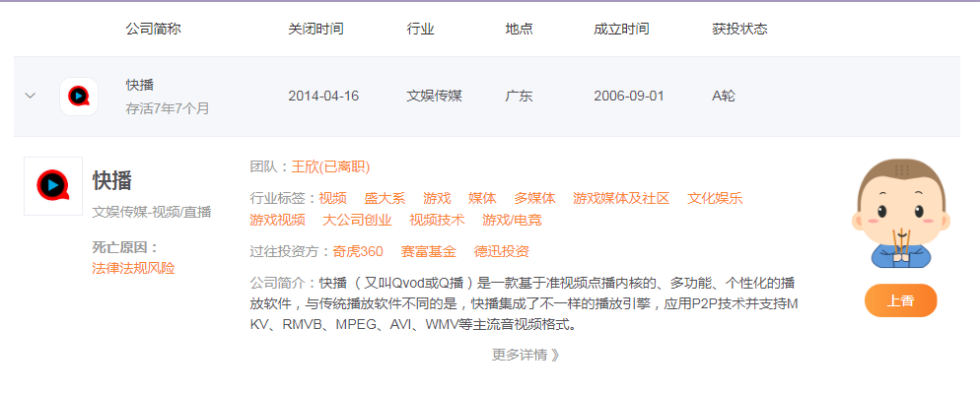
Task: Select the 视频技术 tag
Action: point(437,220)
